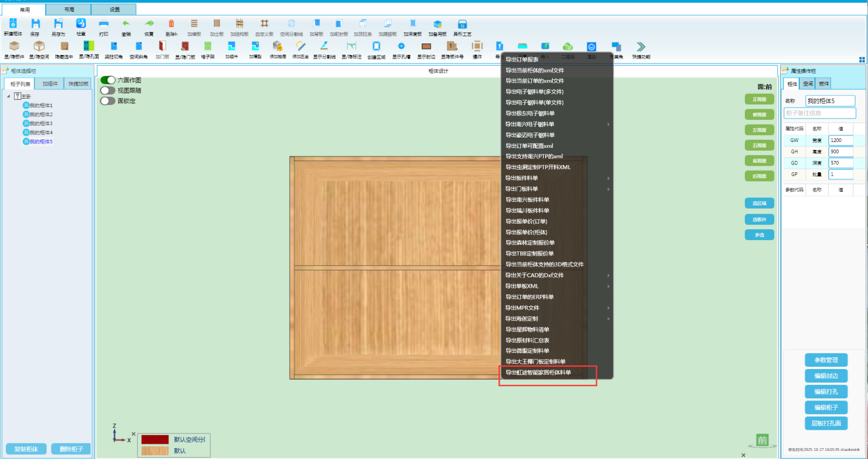Open 快捷功能 quick functions icon
This screenshot has height=459, width=868.
coord(641,48)
